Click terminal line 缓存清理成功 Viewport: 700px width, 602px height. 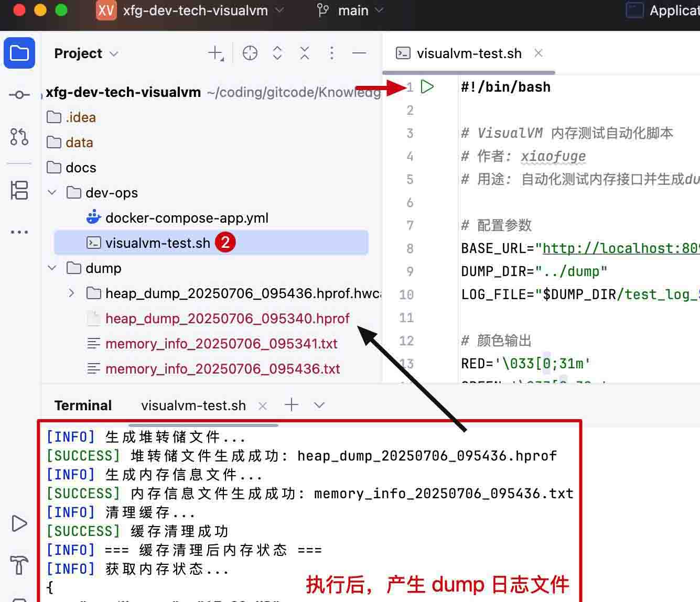(137, 531)
